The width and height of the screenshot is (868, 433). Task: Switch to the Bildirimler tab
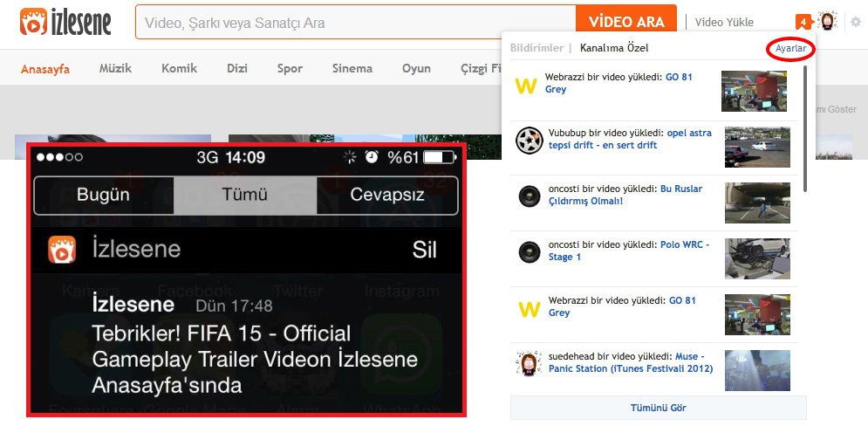click(x=537, y=48)
